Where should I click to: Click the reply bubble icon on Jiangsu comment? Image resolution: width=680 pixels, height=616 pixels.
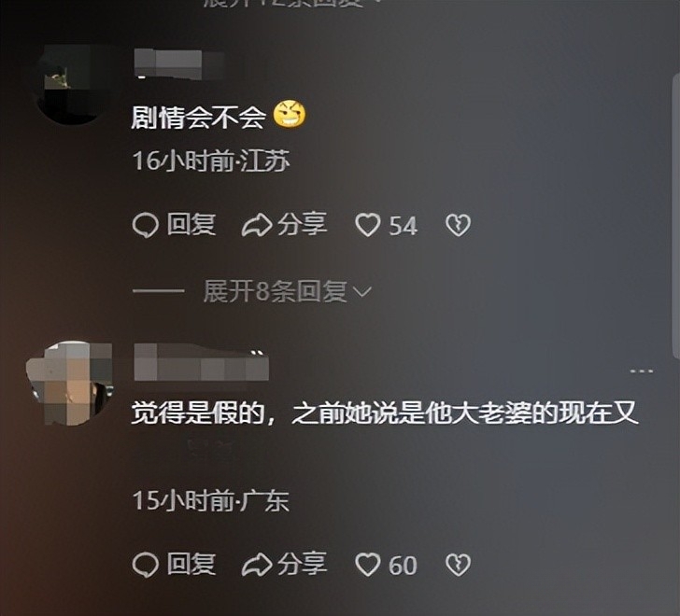(x=145, y=226)
